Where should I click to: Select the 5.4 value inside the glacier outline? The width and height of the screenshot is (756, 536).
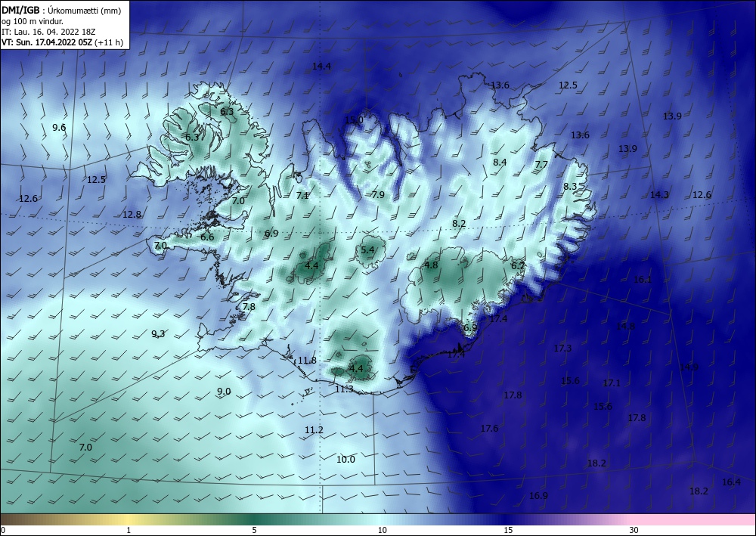(367, 249)
